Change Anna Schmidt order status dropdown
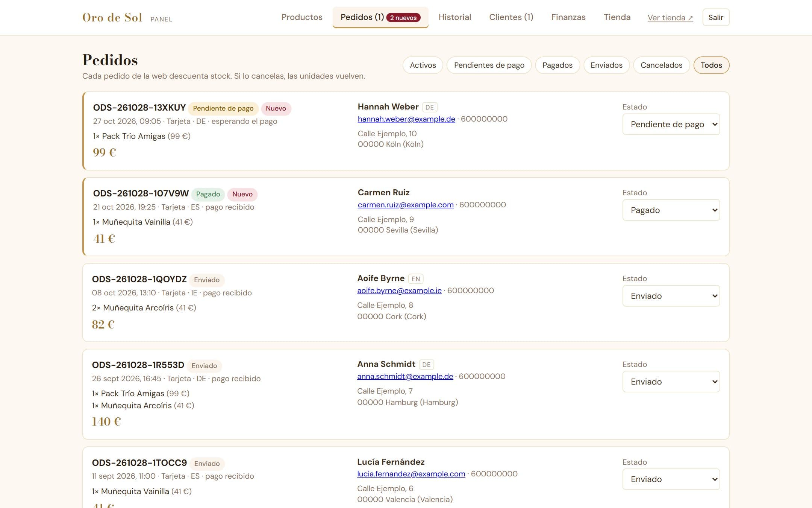Viewport: 812px width, 508px height. [671, 382]
